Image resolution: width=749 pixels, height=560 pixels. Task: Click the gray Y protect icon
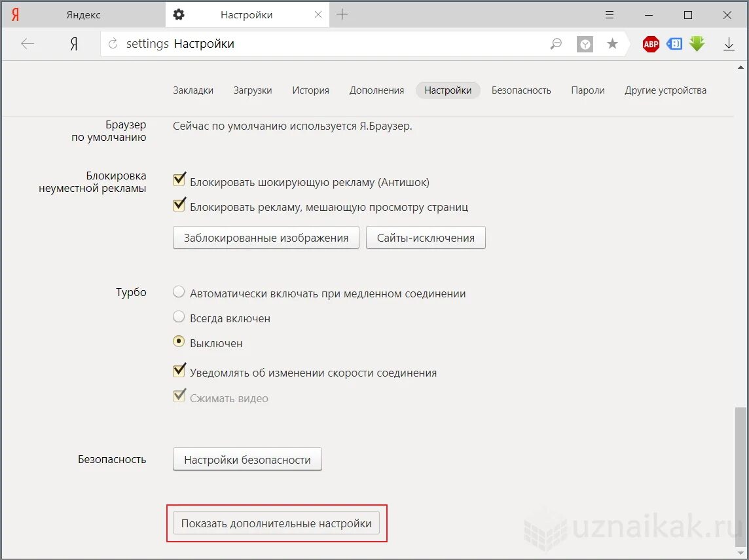(x=585, y=45)
